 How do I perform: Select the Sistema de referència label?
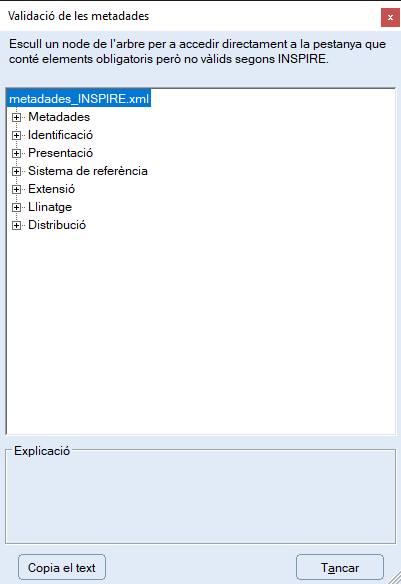coord(88,171)
